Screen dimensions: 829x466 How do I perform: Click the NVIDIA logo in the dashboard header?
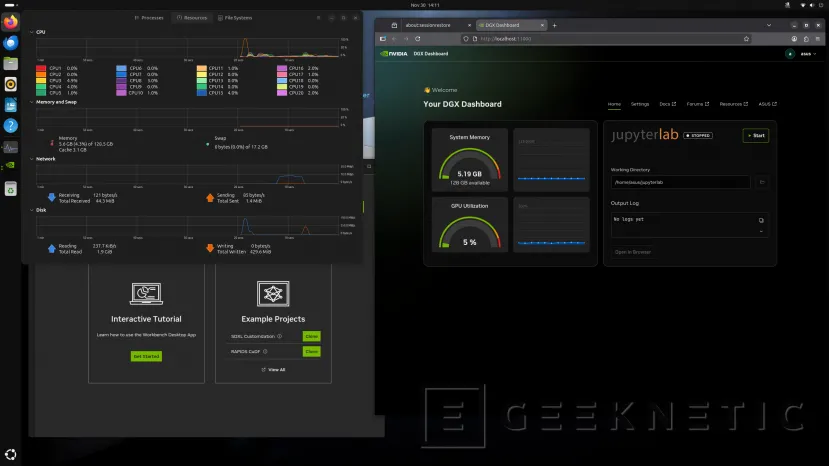click(x=394, y=53)
